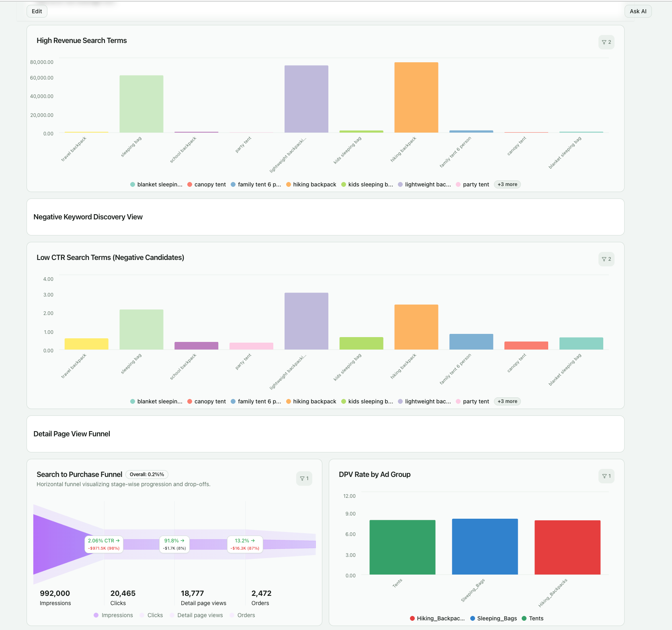Viewport: 672px width, 630px height.
Task: Select the orange hiking backpack revenue bar
Action: (x=416, y=96)
